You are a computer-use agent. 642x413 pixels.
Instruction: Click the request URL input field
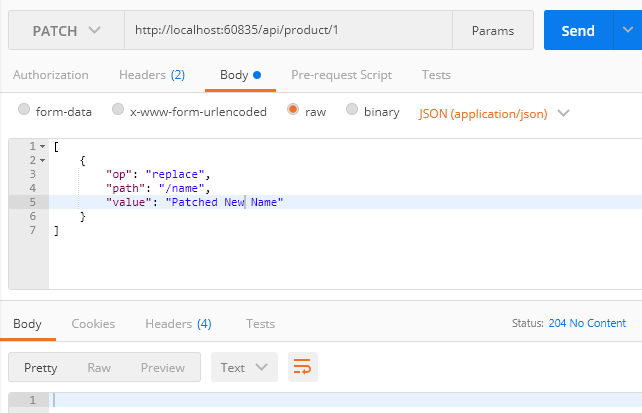[288, 31]
